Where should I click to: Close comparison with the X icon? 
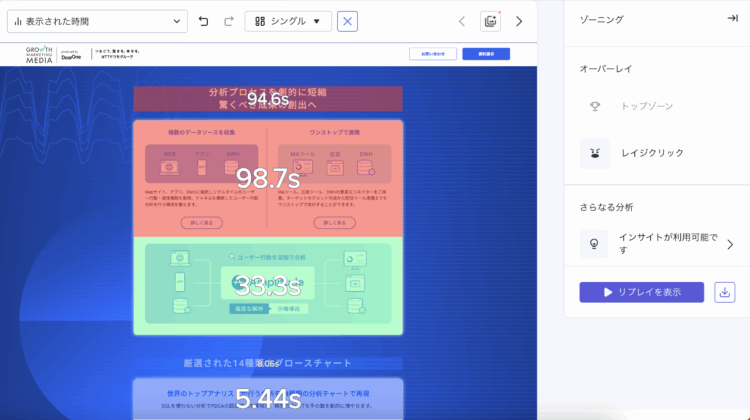tap(347, 21)
